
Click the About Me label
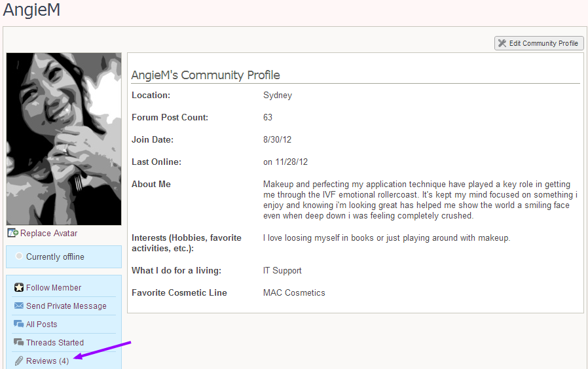(x=151, y=184)
